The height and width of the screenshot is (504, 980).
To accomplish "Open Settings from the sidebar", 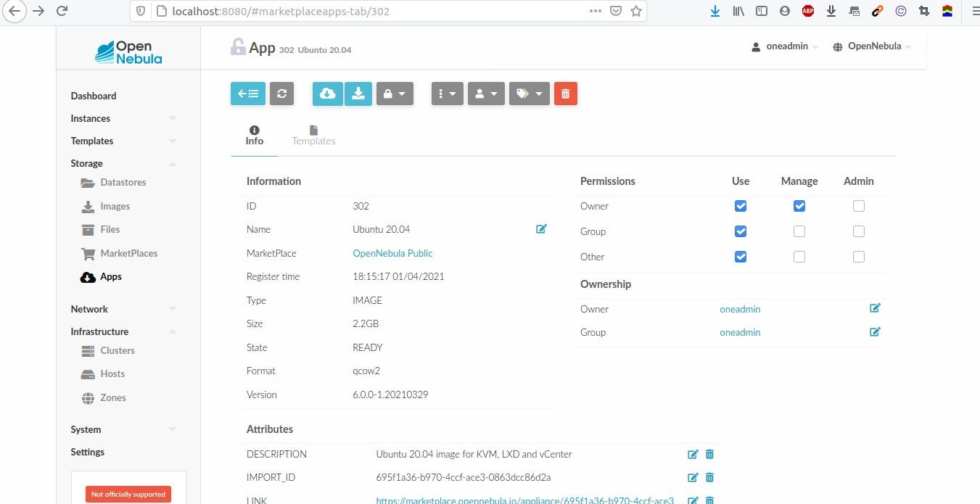I will pos(88,452).
